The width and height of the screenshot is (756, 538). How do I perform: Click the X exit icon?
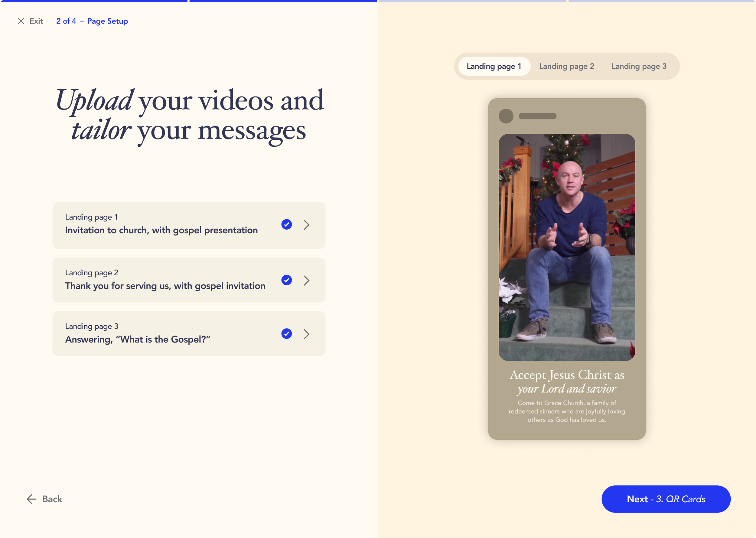(x=21, y=21)
